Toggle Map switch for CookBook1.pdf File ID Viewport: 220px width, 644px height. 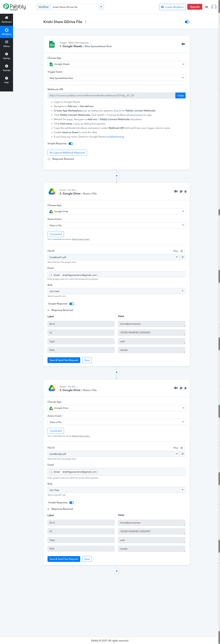click(182, 251)
